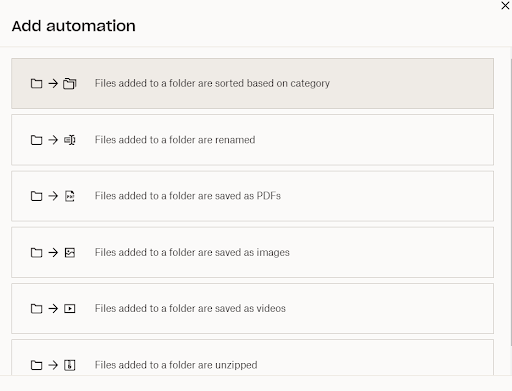Choose 'Files added to a folder are renamed'
This screenshot has width=512, height=391.
click(252, 140)
